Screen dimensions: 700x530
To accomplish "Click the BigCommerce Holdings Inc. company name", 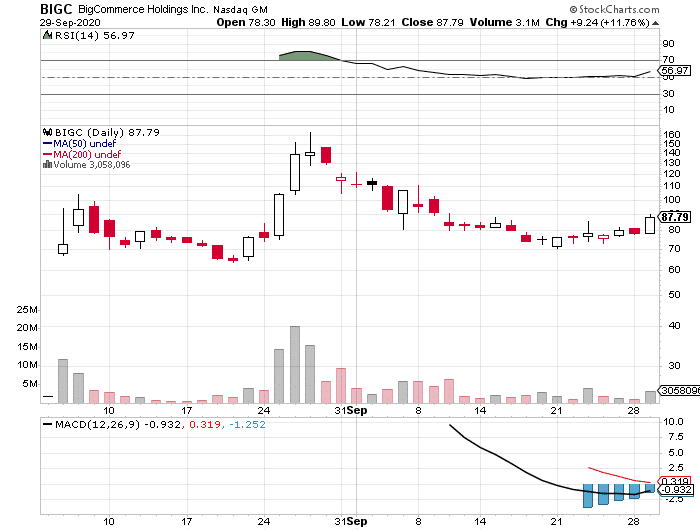I will (143, 9).
